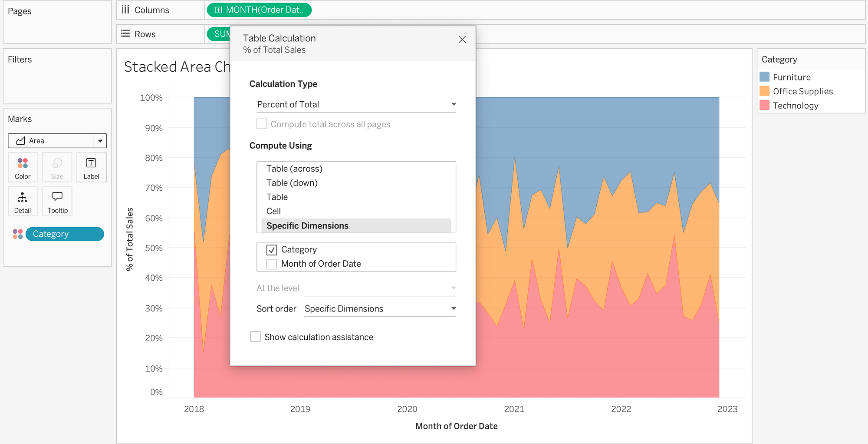Select Table (down) compute option

356,183
